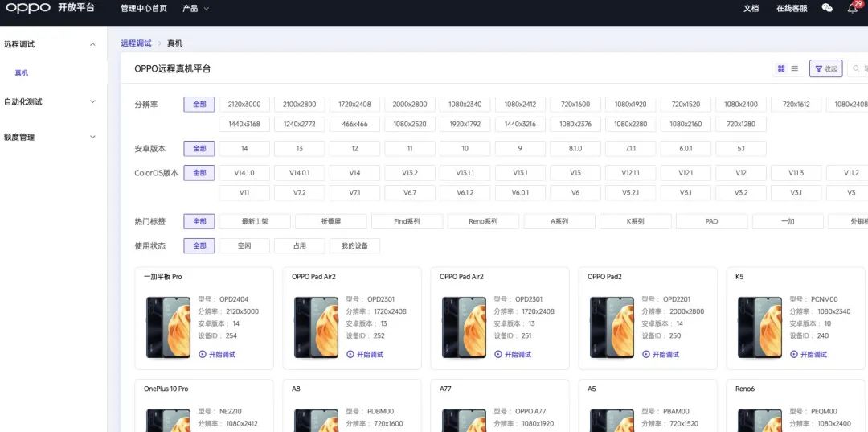
Task: Filter by Find系列 tag
Action: 407,221
